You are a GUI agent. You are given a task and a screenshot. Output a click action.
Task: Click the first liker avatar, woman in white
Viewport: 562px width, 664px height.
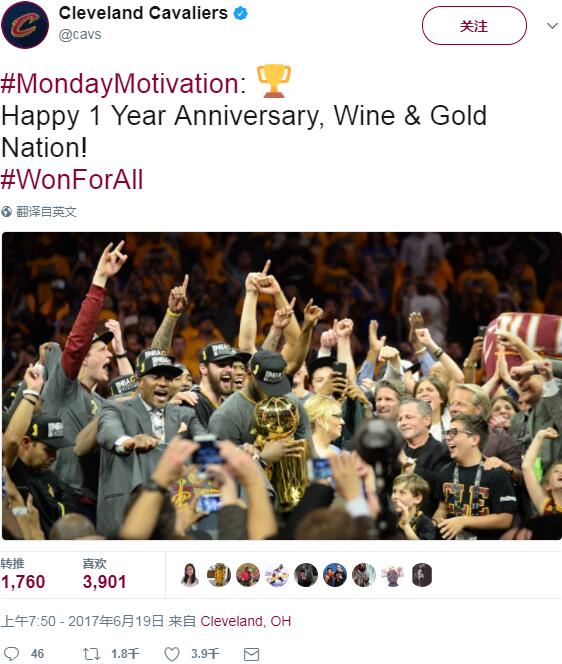coord(190,575)
